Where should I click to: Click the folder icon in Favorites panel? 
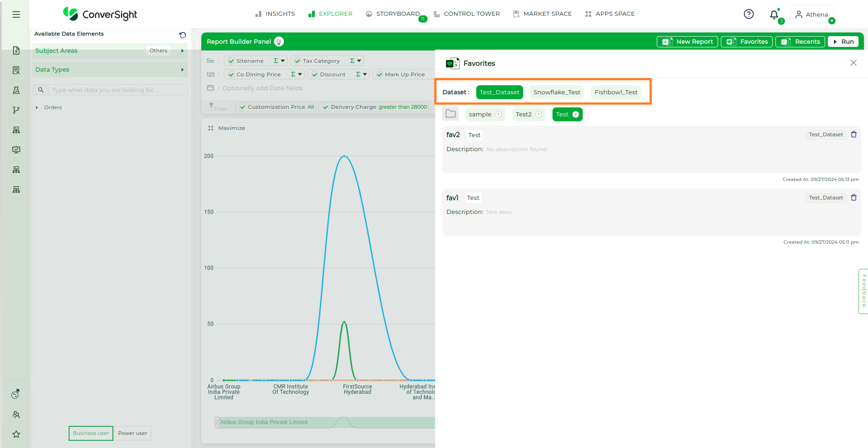point(450,114)
